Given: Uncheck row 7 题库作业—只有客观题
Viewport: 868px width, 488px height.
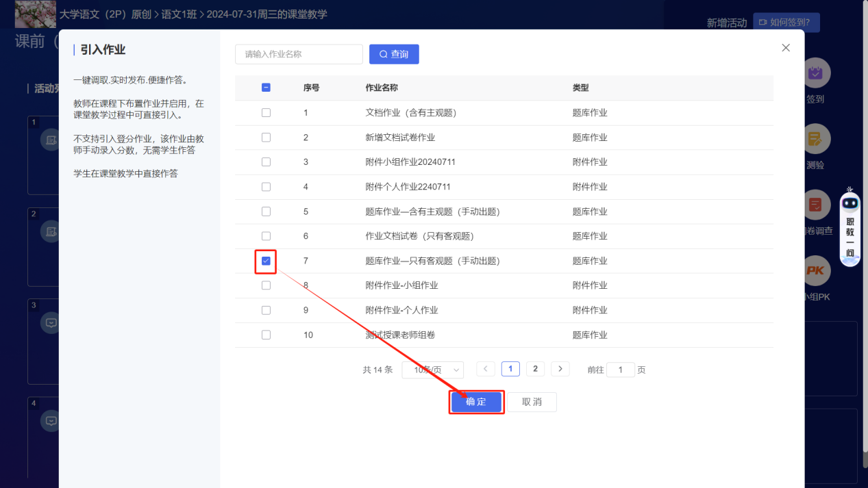Looking at the screenshot, I should pyautogui.click(x=266, y=261).
